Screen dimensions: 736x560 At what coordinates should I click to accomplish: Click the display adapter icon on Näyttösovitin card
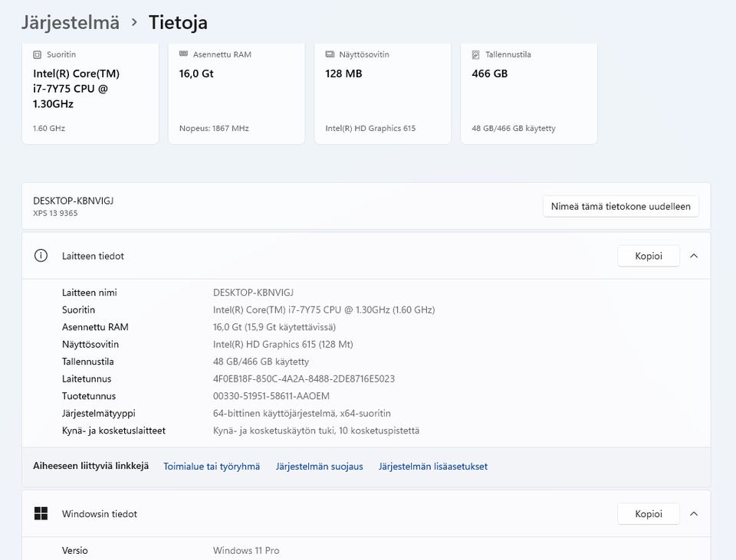[x=330, y=54]
